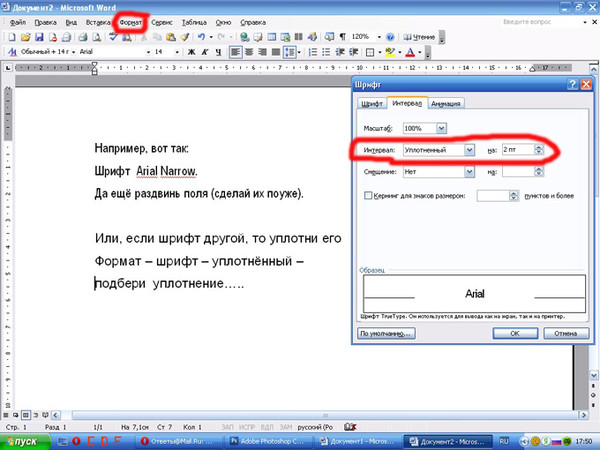The height and width of the screenshot is (450, 600).
Task: Switch to the Шрифт tab in the dialog
Action: [372, 104]
